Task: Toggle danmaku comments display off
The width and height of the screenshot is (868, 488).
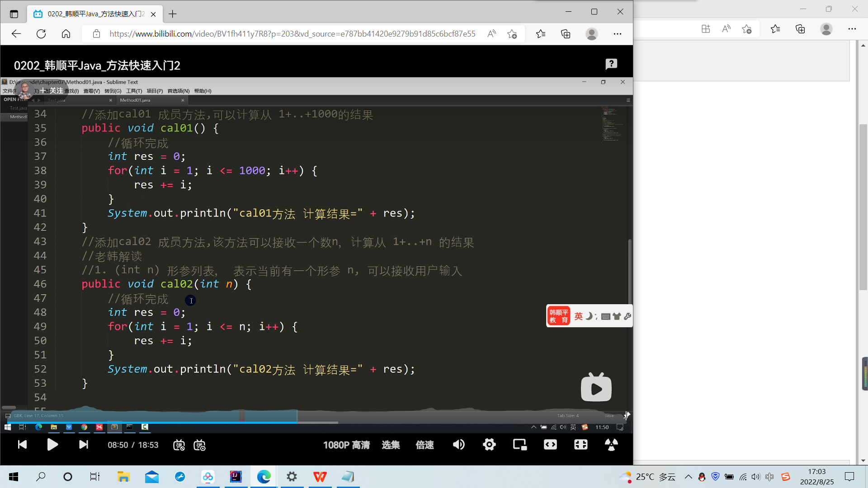Action: pos(179,446)
